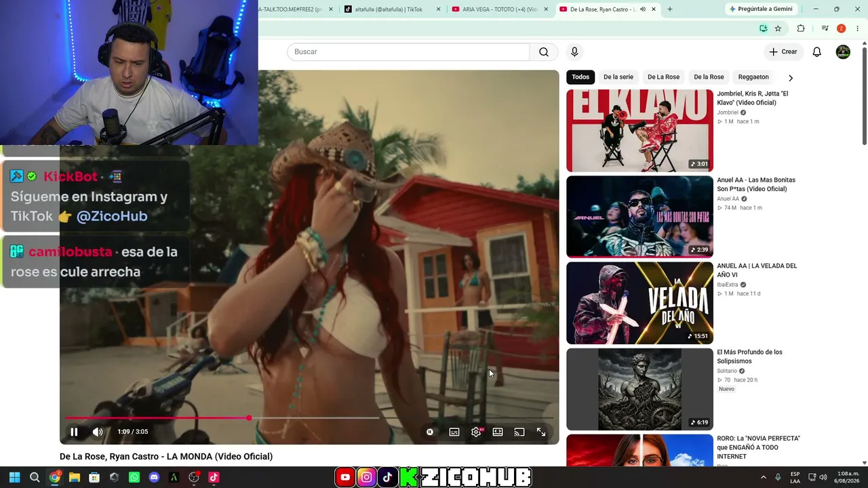Screen dimensions: 868x488
Task: Open the YouTube account avatar menu
Action: [x=843, y=52]
